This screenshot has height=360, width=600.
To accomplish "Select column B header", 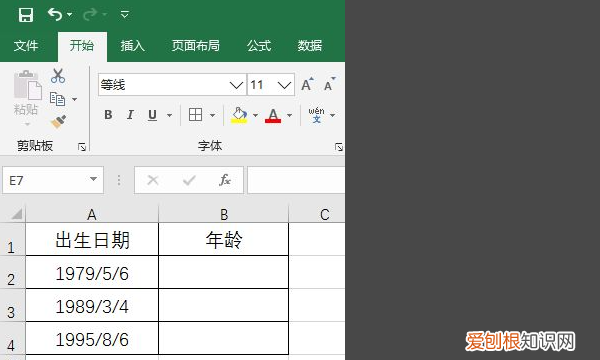I will coord(223,214).
